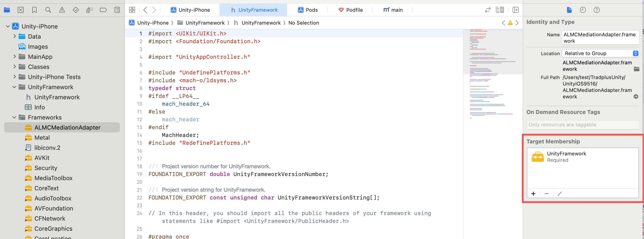Expand the Classes group
The width and height of the screenshot is (644, 239).
pyautogui.click(x=14, y=67)
